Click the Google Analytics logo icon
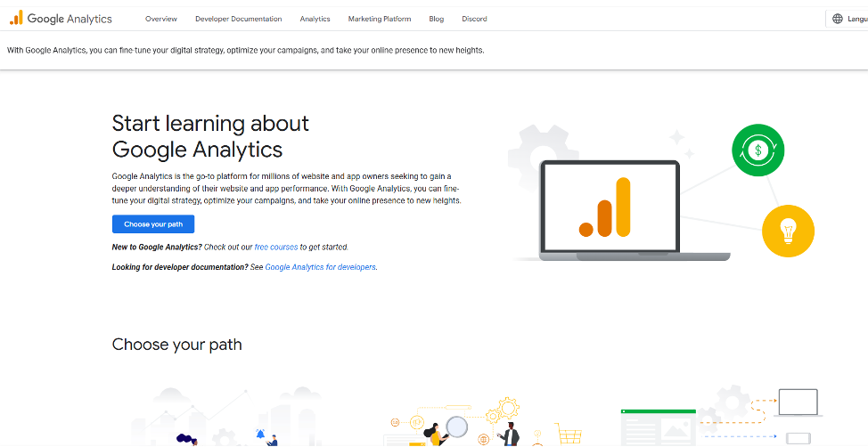 pyautogui.click(x=16, y=18)
